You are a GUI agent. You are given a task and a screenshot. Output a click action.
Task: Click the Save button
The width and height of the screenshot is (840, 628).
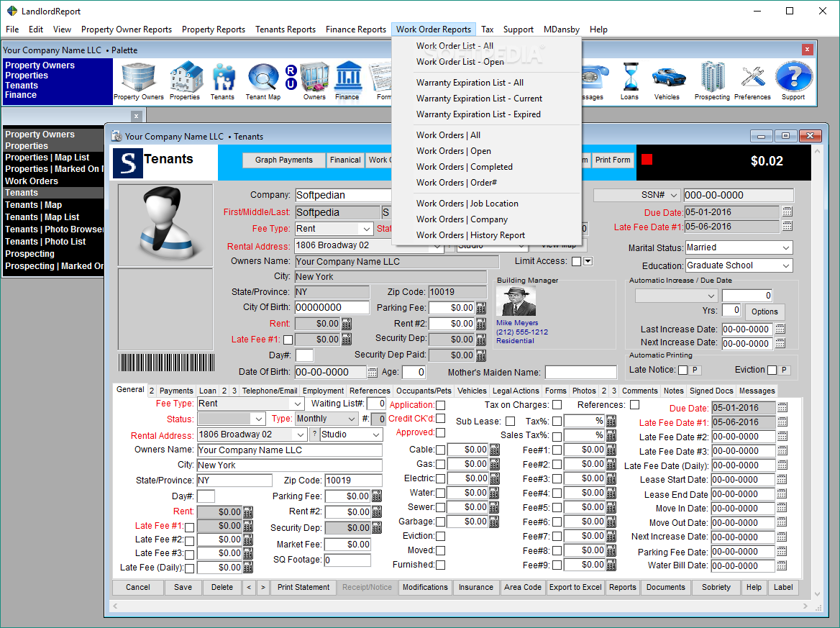click(x=183, y=587)
